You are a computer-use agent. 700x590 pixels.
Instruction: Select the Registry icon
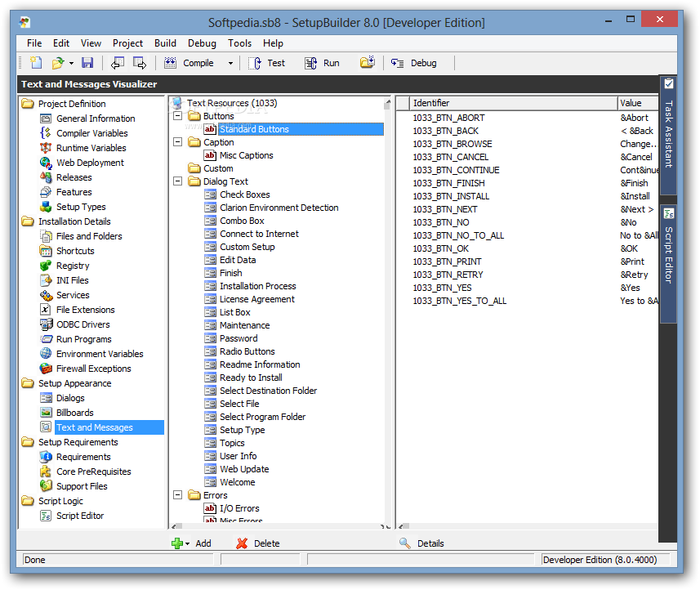pyautogui.click(x=46, y=266)
